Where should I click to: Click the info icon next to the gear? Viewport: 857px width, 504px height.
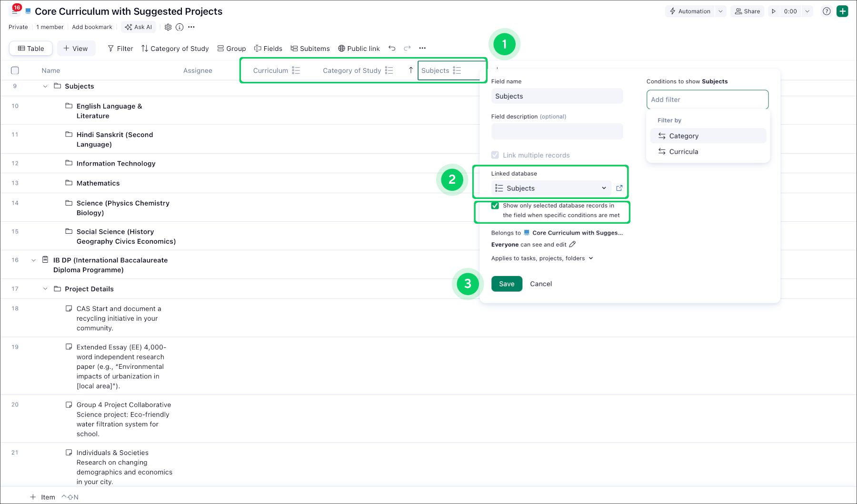179,27
